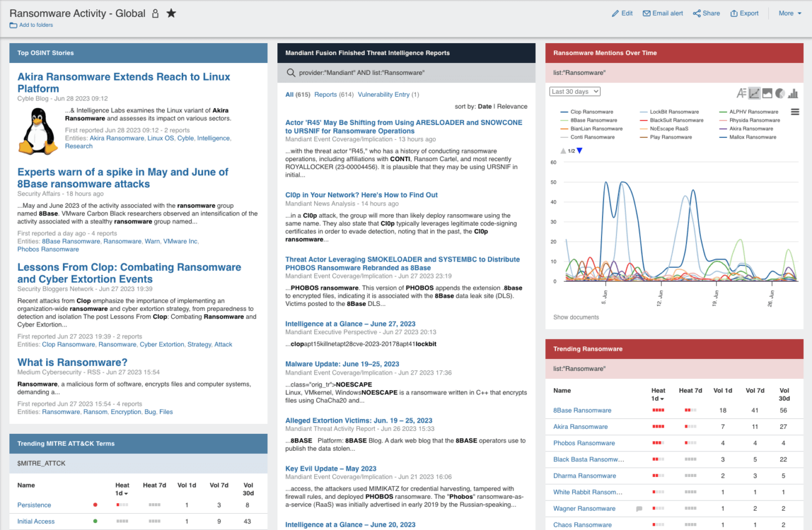Toggle 8Base Ransomware series in chart legend

[x=589, y=120]
